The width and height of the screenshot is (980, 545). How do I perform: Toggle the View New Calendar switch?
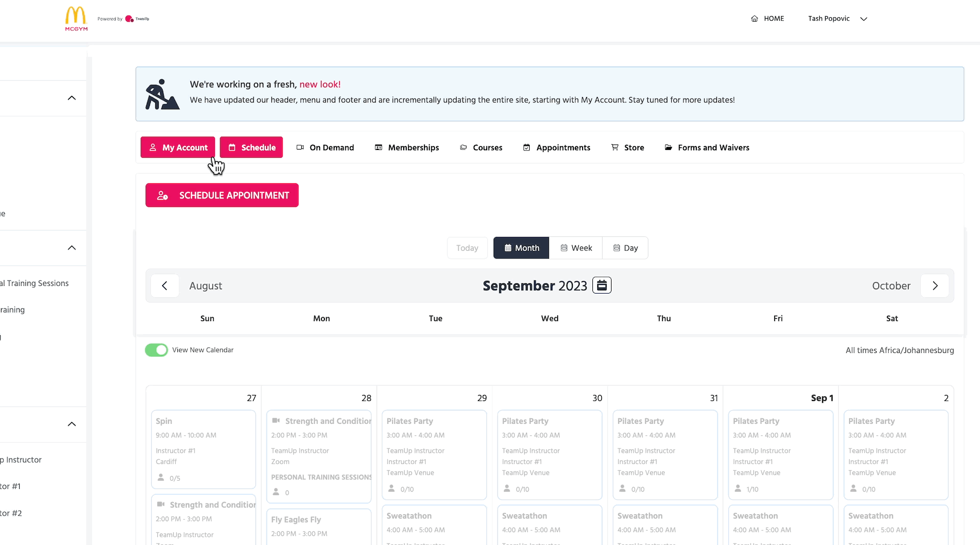[x=156, y=350]
